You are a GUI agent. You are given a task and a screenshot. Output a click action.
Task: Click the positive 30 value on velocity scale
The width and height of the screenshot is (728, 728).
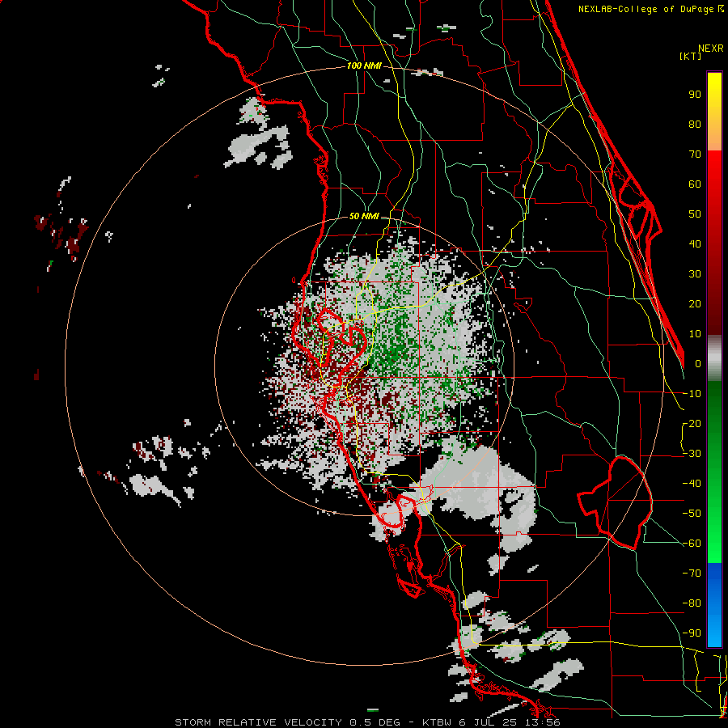(695, 274)
